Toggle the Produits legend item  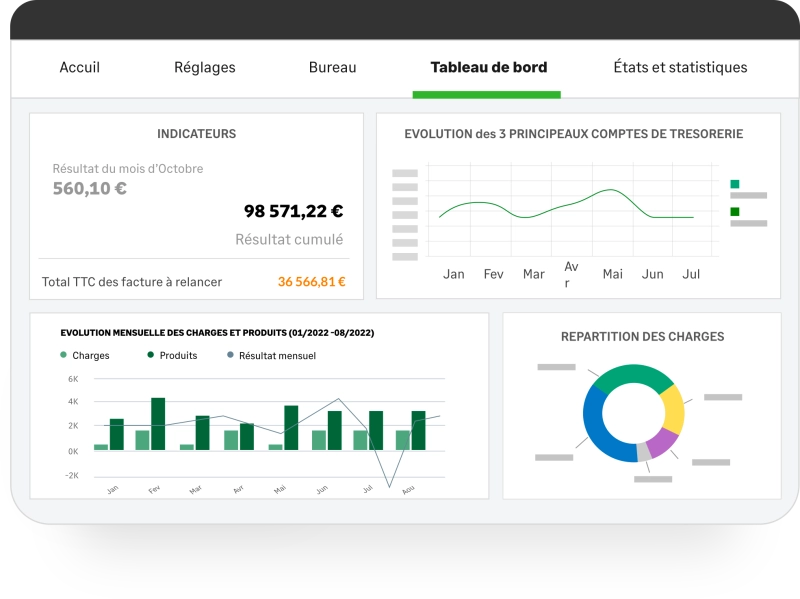coord(172,355)
